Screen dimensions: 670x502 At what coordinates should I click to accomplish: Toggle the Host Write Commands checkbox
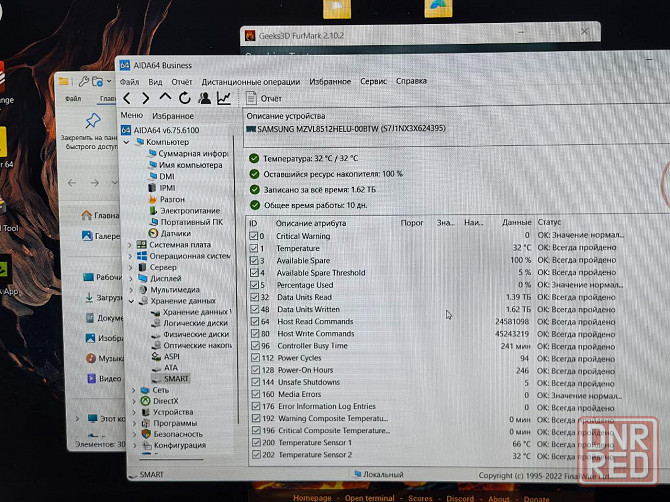[255, 333]
